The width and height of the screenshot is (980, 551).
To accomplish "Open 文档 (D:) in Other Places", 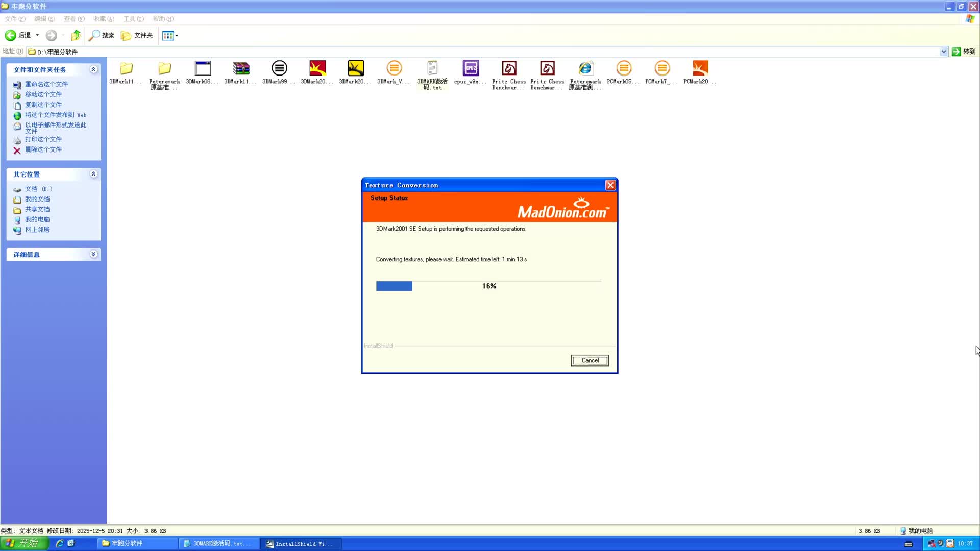I will (39, 189).
